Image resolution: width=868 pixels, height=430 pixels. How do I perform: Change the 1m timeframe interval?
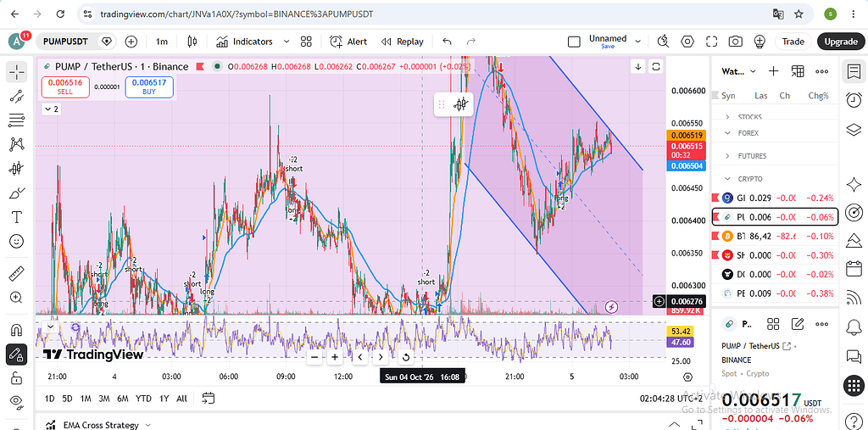point(162,42)
